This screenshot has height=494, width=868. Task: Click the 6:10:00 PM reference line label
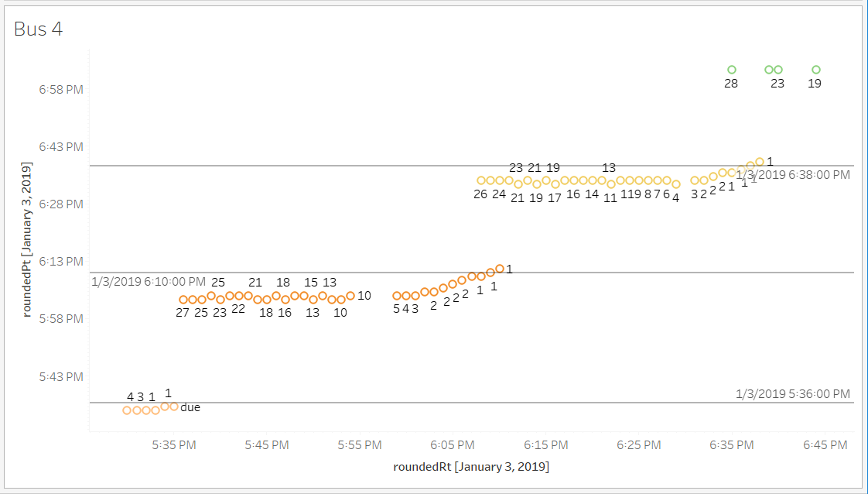[x=149, y=282]
